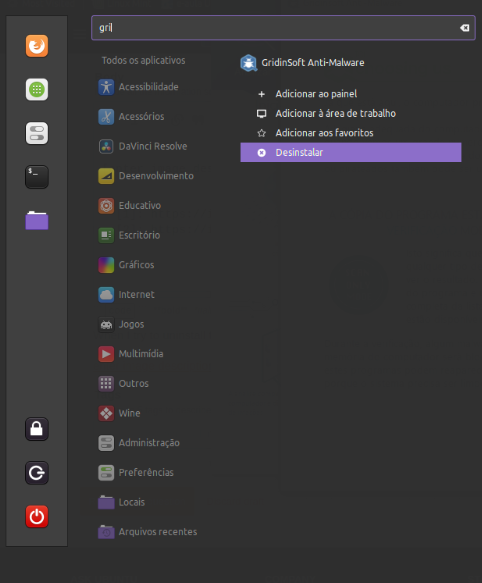The image size is (482, 583).
Task: Click the logout icon in sidebar
Action: (37, 473)
